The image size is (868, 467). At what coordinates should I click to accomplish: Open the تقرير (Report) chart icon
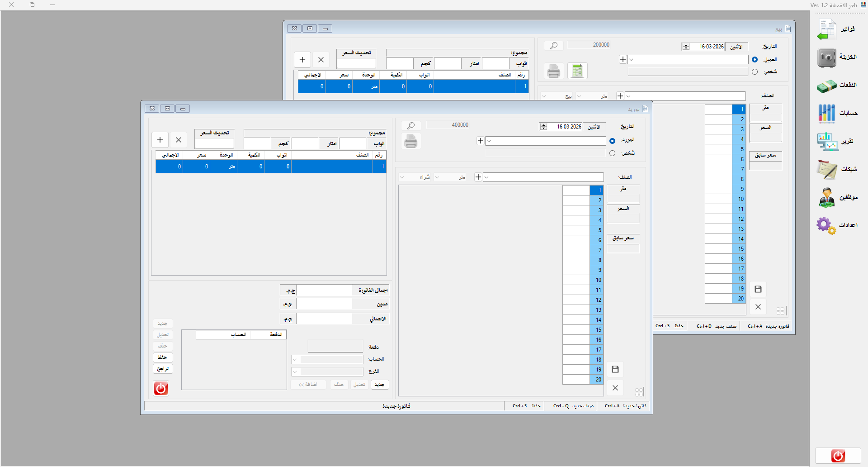click(827, 142)
